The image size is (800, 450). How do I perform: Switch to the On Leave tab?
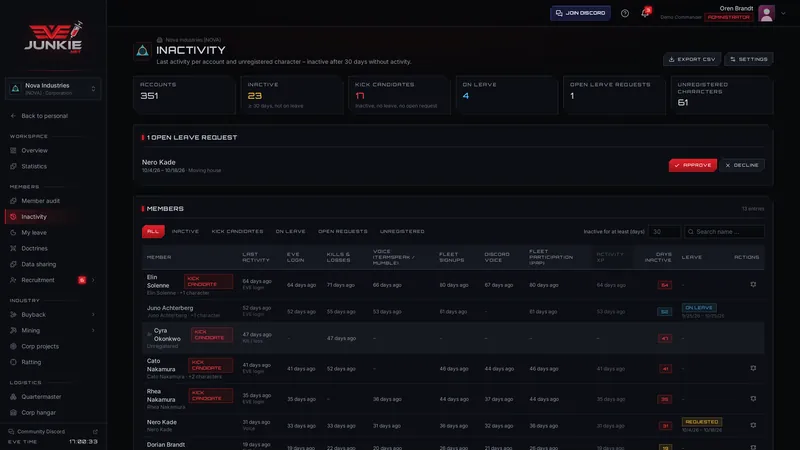click(290, 232)
